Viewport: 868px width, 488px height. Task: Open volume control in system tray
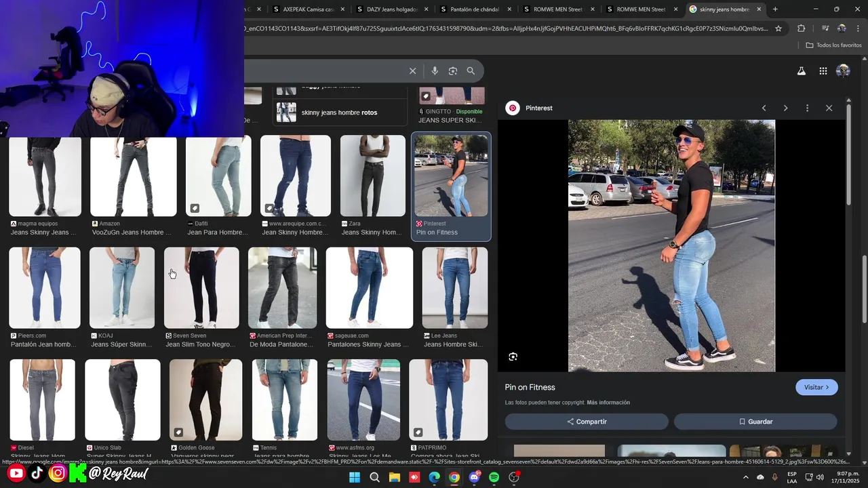pyautogui.click(x=820, y=477)
